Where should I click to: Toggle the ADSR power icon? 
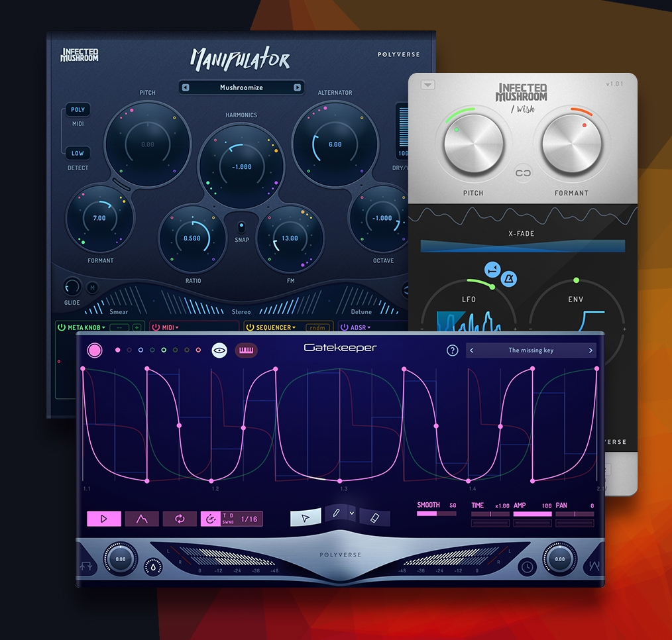(x=344, y=327)
